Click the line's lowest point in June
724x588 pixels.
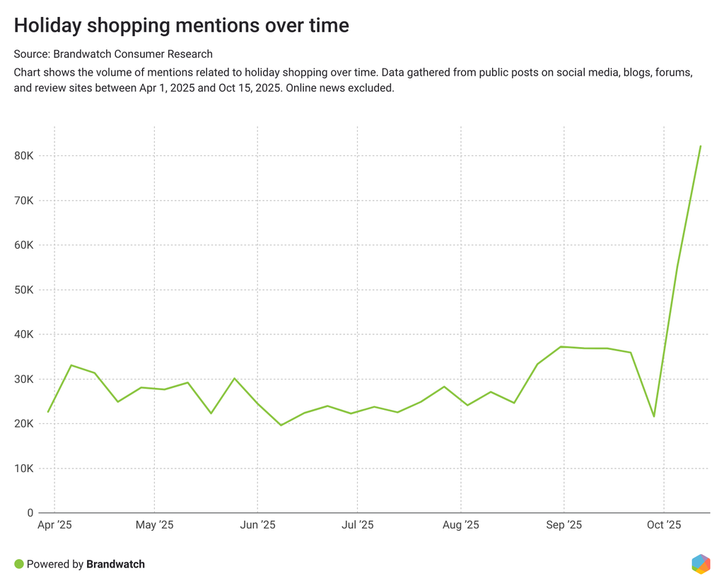click(281, 425)
